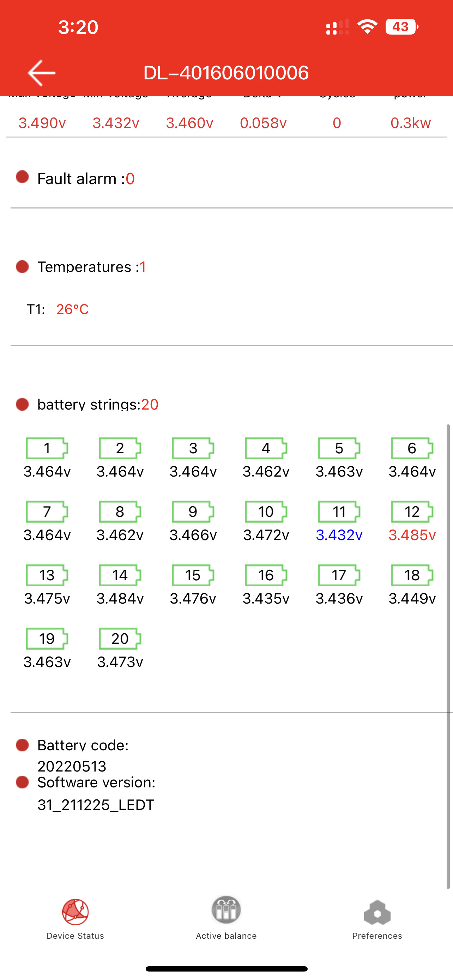
Task: Tap the 3.485v red voltage value
Action: [412, 535]
